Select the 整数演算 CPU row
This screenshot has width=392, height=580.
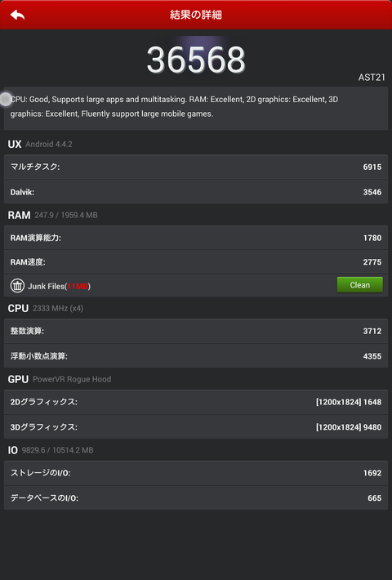pos(196,331)
